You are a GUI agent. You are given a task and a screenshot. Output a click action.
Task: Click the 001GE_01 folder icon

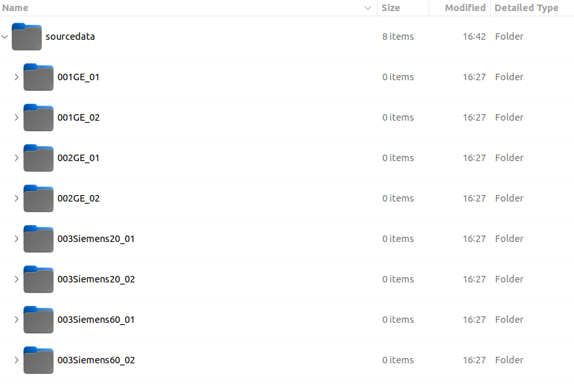coord(38,77)
